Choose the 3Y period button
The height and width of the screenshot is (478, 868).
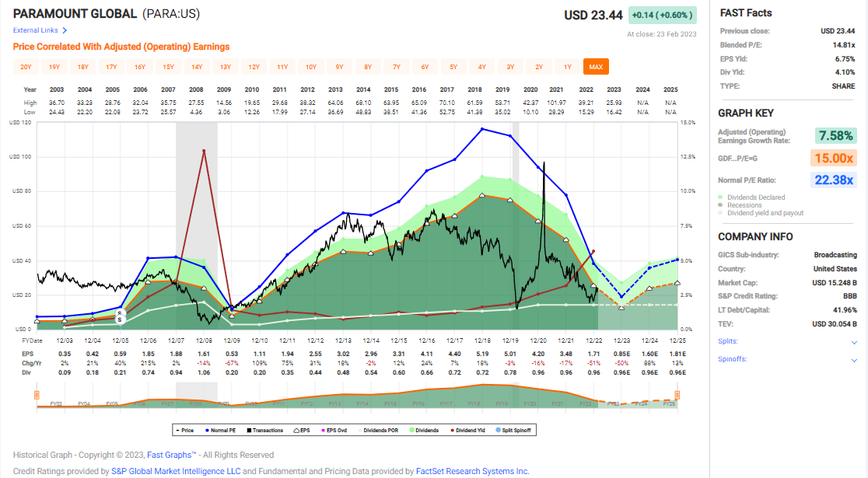(510, 67)
